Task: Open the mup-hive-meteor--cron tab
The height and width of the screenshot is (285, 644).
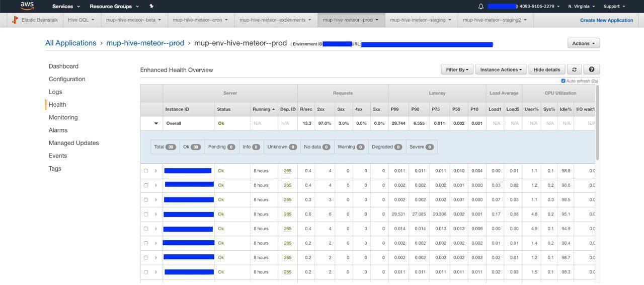Action: [200, 20]
